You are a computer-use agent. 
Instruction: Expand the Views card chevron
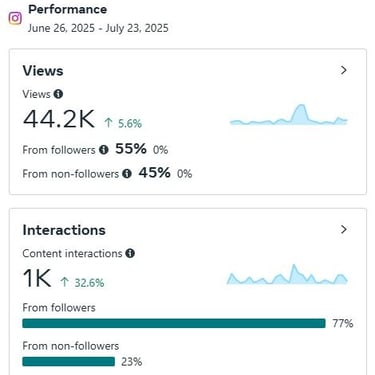click(x=344, y=70)
